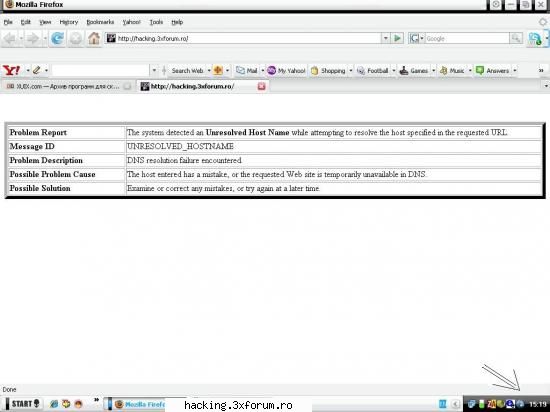Click the Stop loading icon

click(x=75, y=38)
